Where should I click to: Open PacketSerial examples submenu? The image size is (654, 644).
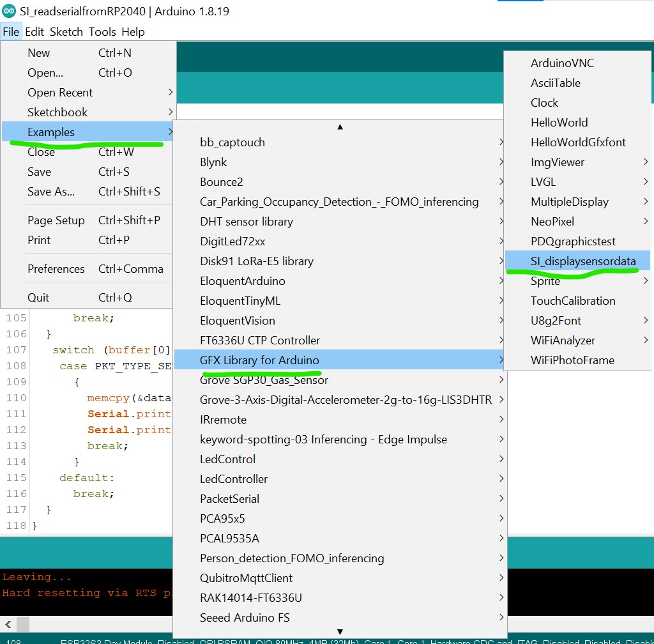tap(340, 499)
